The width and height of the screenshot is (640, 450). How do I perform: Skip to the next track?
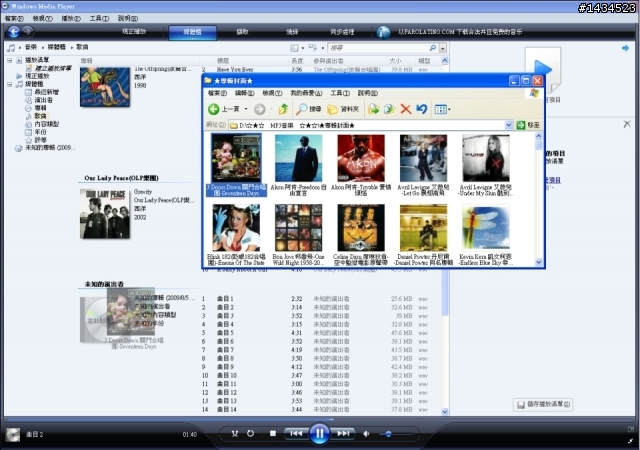tap(343, 433)
